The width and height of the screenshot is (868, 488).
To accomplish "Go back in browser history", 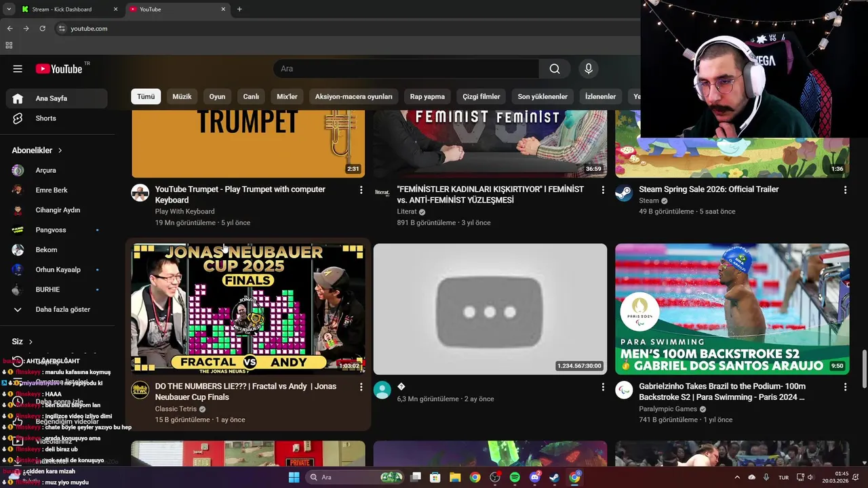I will pos(9,28).
